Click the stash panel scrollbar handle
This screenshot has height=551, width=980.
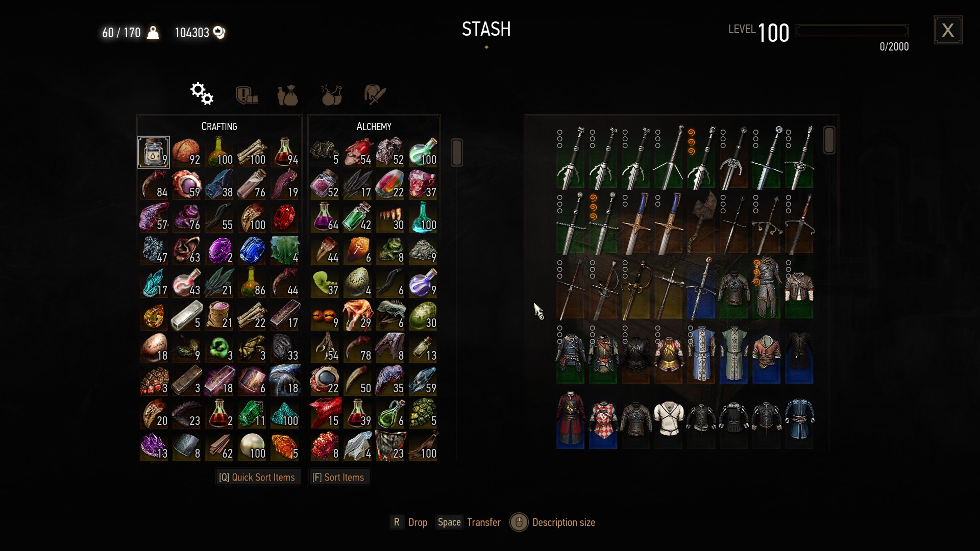(829, 140)
